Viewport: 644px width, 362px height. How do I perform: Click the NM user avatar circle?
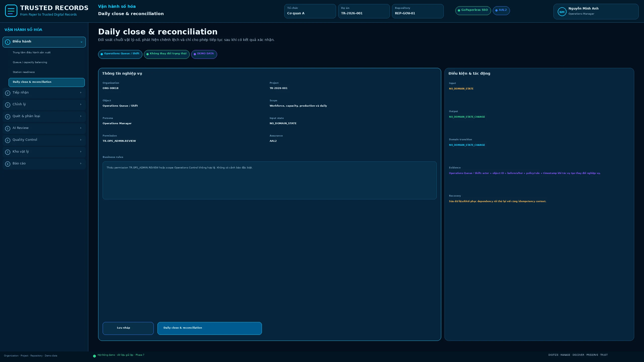pyautogui.click(x=562, y=12)
